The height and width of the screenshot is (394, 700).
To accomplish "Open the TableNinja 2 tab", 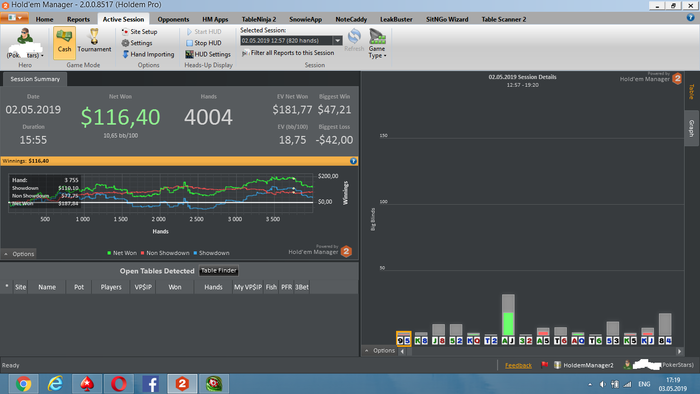I will pyautogui.click(x=259, y=19).
